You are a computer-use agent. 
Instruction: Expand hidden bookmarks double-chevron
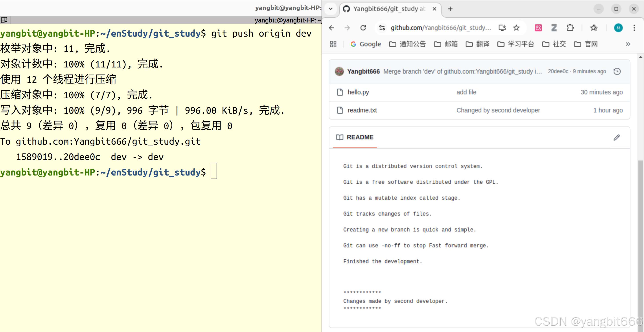point(628,44)
